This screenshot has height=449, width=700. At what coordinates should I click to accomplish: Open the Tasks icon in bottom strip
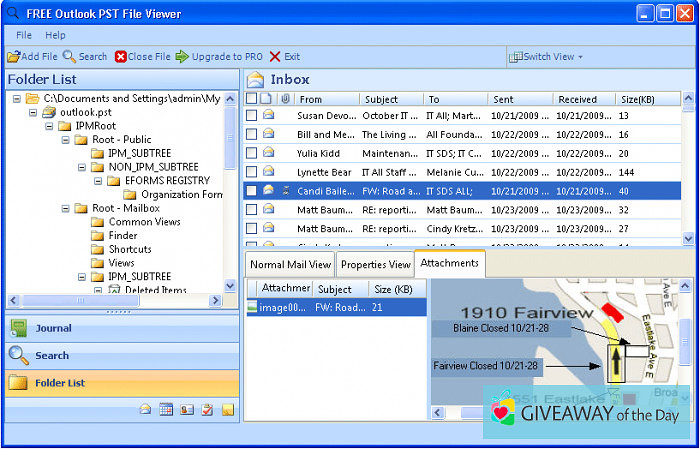coord(206,410)
